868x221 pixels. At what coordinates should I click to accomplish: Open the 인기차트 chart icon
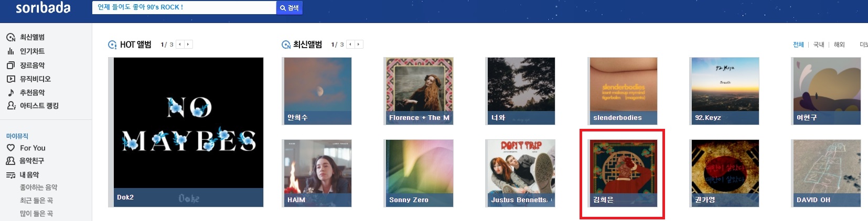(x=10, y=51)
